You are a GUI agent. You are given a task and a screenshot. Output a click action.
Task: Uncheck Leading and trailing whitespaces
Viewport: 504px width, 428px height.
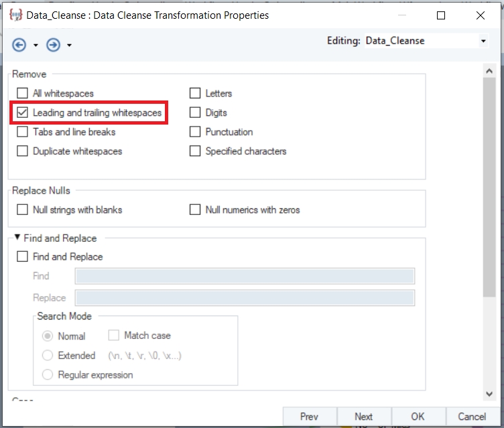(22, 113)
